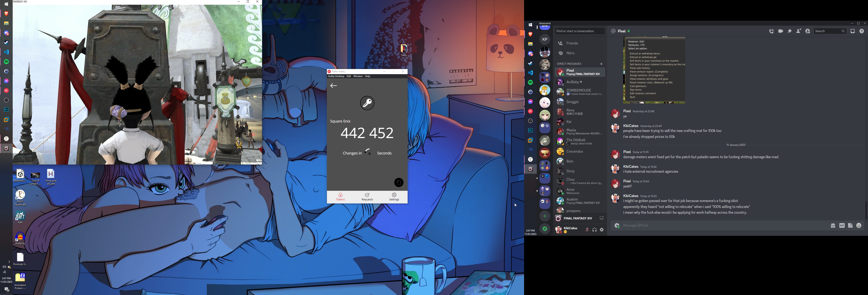Viewport: 868px width, 295px height.
Task: Open the GIF picker
Action: click(842, 226)
